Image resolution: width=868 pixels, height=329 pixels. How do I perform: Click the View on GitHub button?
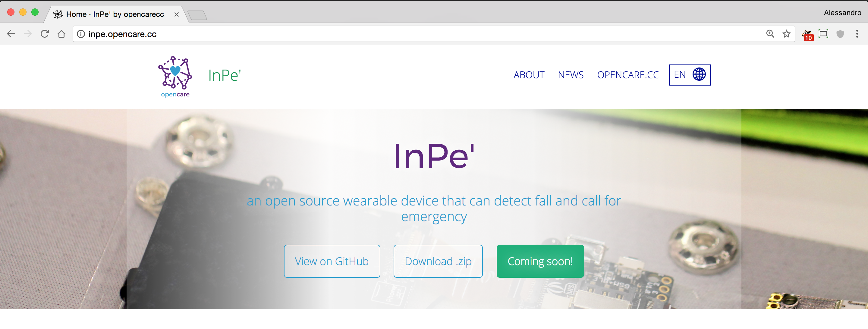pos(332,261)
